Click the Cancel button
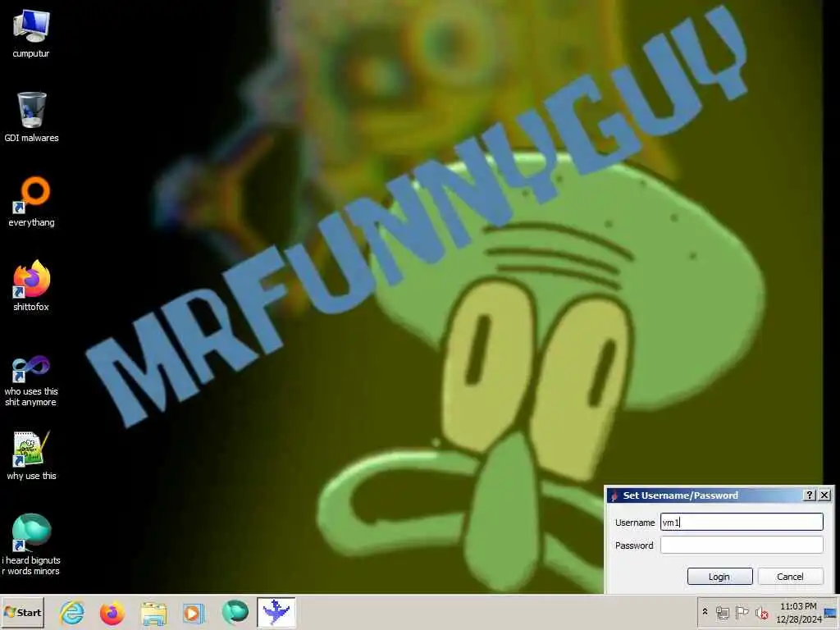The width and height of the screenshot is (840, 630). point(790,577)
